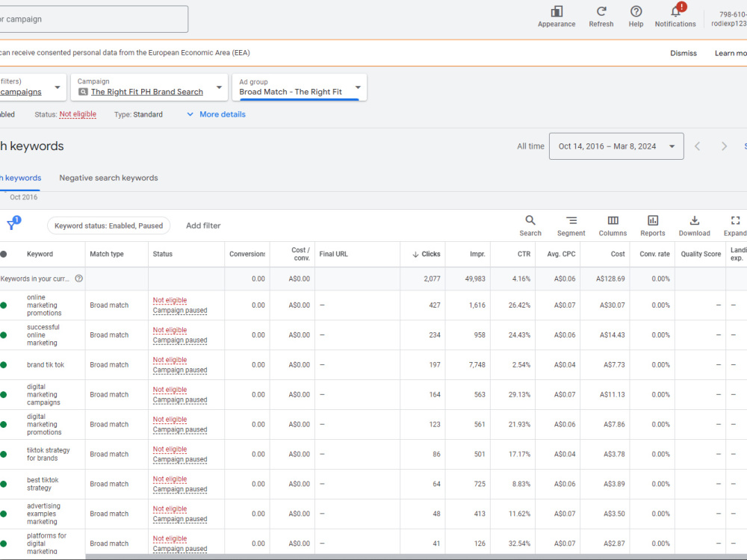Go to the previous date range arrow
Image resolution: width=747 pixels, height=560 pixels.
click(698, 146)
